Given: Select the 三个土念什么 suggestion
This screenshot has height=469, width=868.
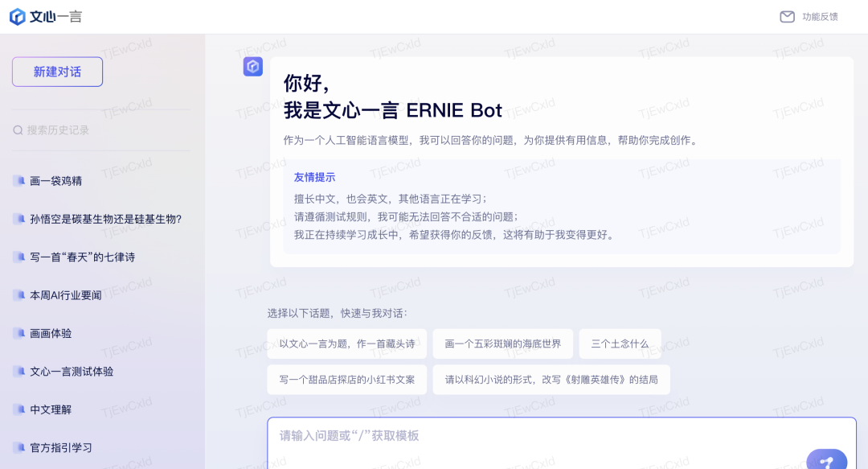Looking at the screenshot, I should pyautogui.click(x=620, y=344).
